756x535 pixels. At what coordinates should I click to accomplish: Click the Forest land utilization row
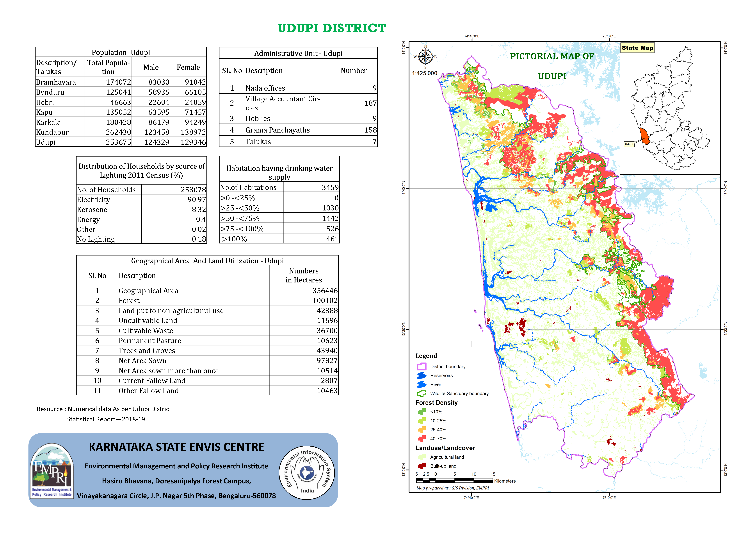point(207,300)
